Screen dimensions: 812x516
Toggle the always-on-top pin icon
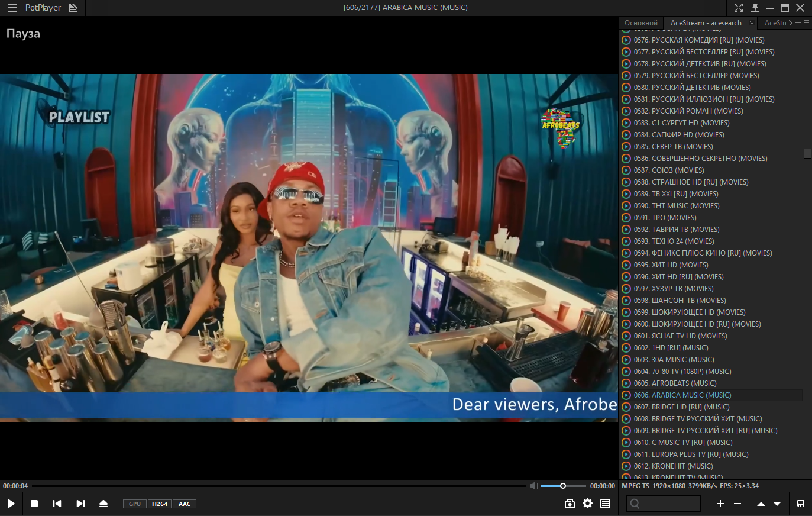coord(755,8)
